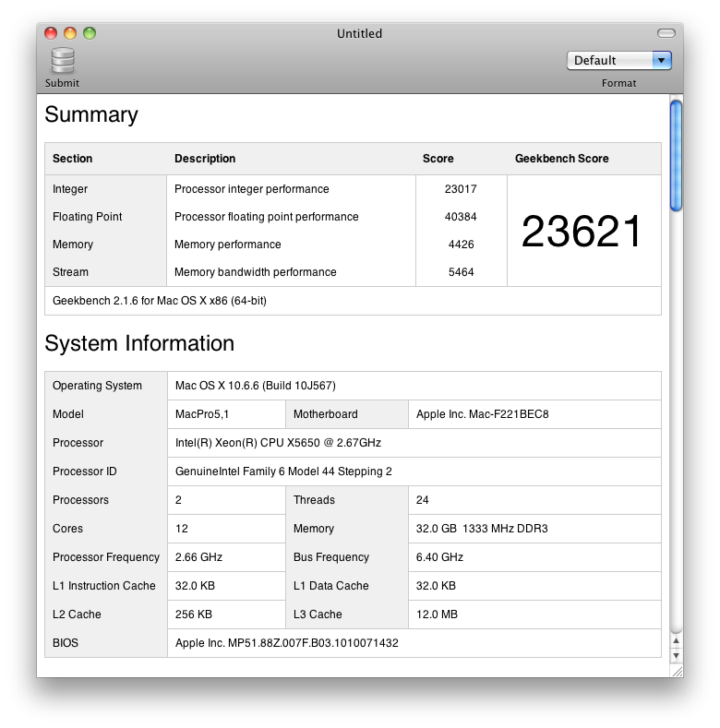Zoom the window with the green button
Image resolution: width=720 pixels, height=728 pixels.
pos(90,33)
